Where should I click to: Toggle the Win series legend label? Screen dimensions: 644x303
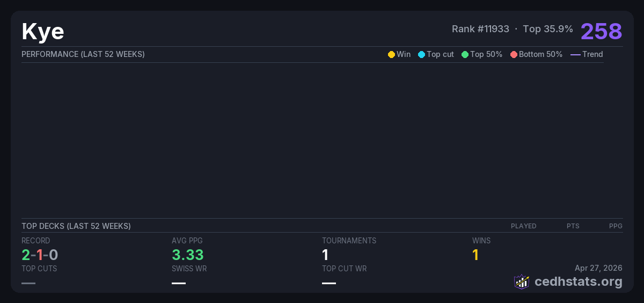[x=404, y=54]
